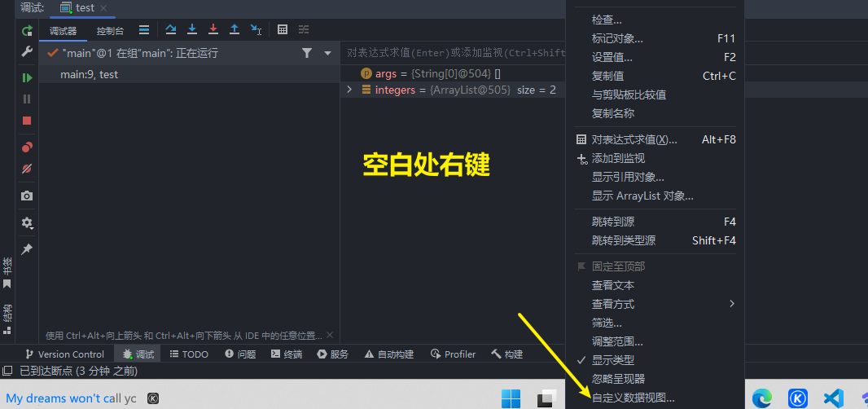The width and height of the screenshot is (868, 409).
Task: Open the Evaluate Expression calculator icon
Action: pyautogui.click(x=283, y=30)
